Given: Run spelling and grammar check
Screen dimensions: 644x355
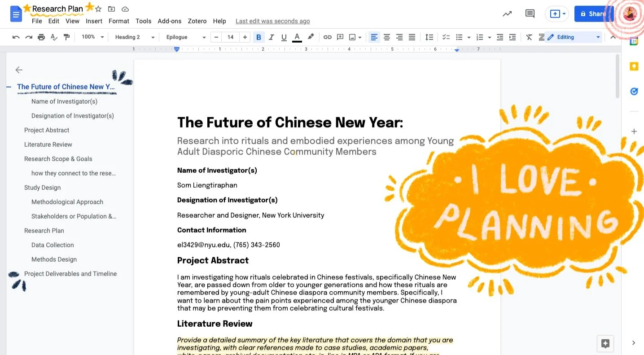Looking at the screenshot, I should pyautogui.click(x=54, y=37).
